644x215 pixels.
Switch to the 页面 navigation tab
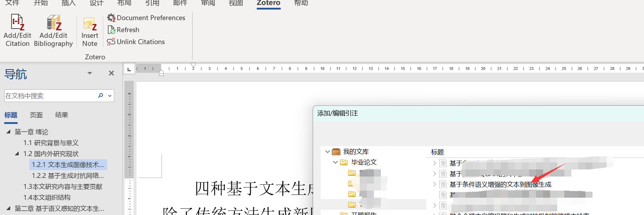36,115
